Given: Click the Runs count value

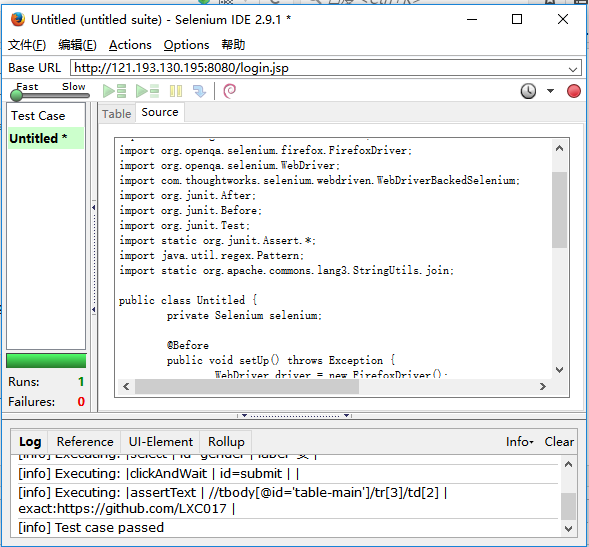Looking at the screenshot, I should click(81, 382).
